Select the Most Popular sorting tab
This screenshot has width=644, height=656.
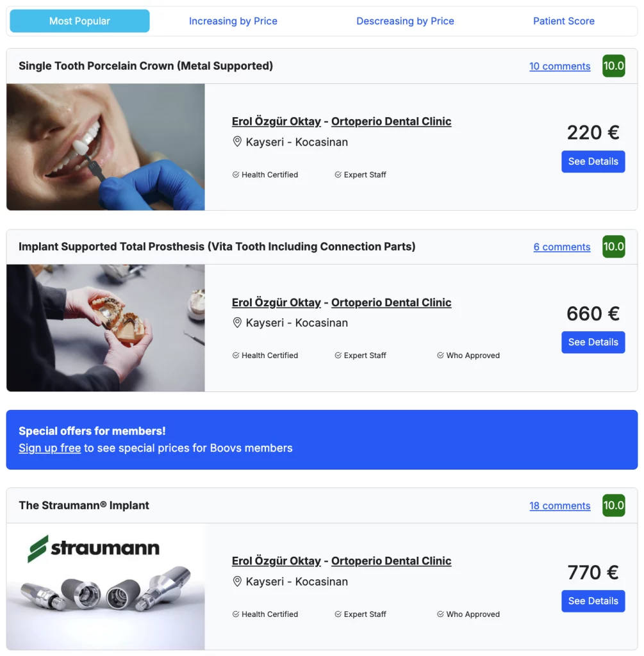pyautogui.click(x=79, y=21)
